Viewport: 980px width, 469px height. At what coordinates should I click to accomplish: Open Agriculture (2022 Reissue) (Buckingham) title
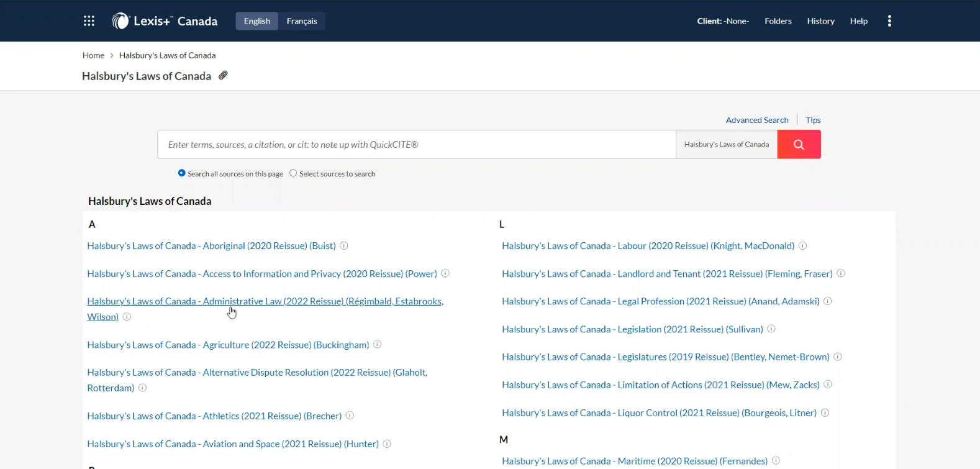pos(228,345)
